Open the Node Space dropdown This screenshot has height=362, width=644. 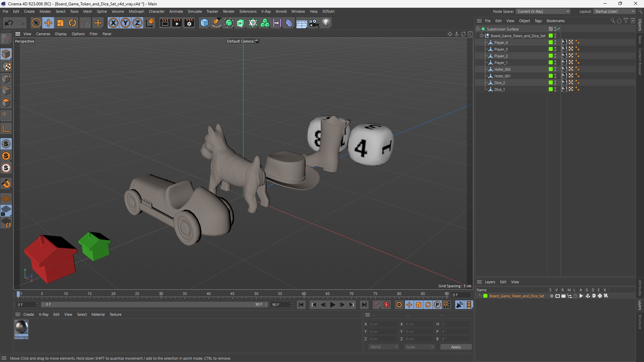543,11
